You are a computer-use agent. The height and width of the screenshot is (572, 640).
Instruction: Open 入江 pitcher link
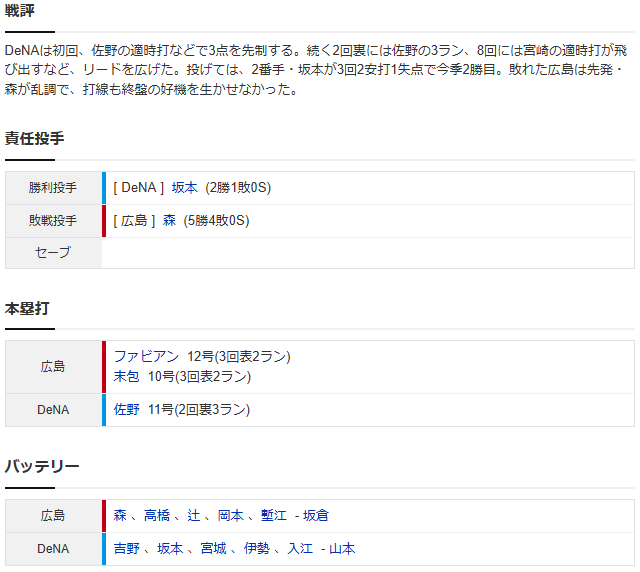tap(300, 548)
